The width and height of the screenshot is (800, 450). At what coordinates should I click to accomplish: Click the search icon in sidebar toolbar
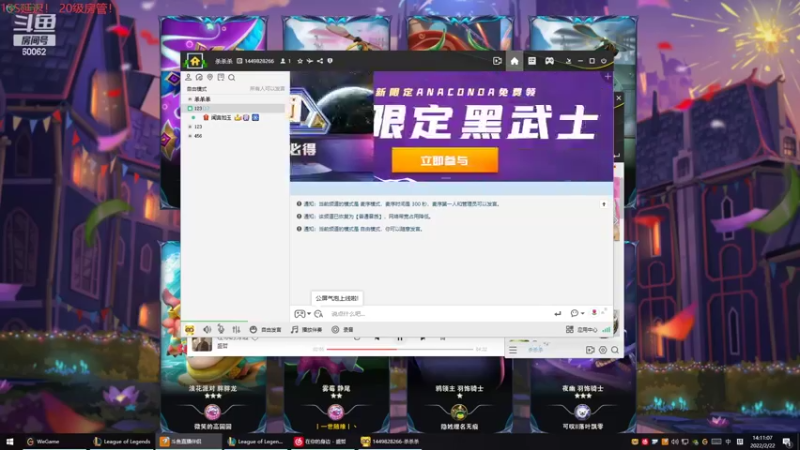tap(232, 78)
